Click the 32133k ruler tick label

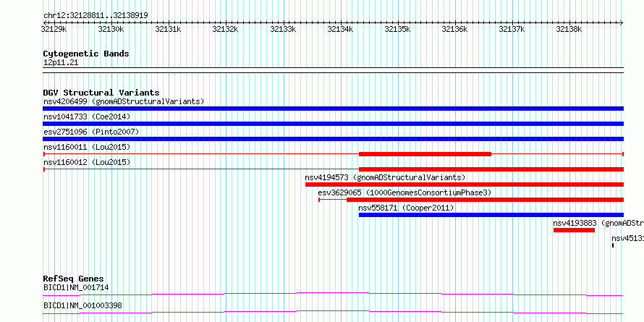click(x=284, y=29)
